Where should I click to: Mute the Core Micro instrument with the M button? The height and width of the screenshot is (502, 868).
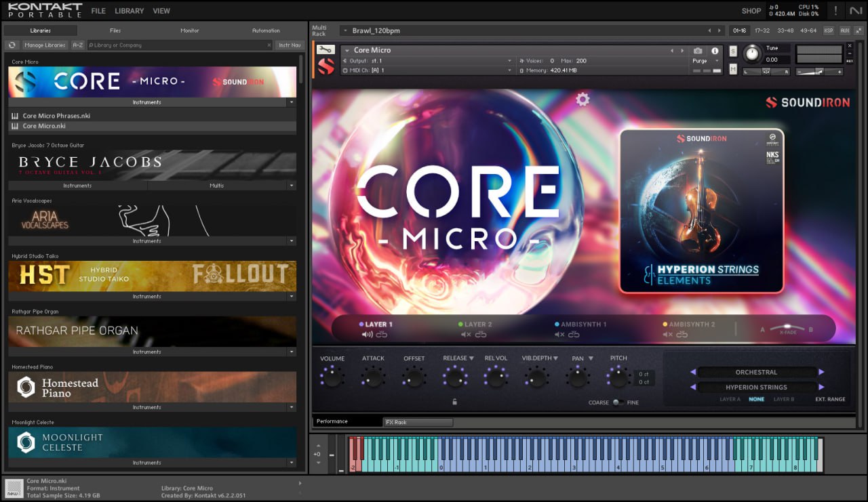pyautogui.click(x=733, y=68)
